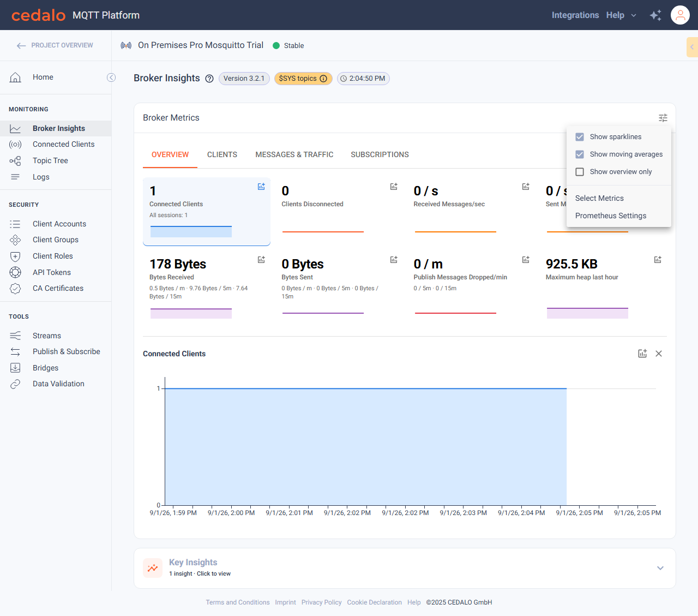698x616 pixels.
Task: Select the Clients Disconnected metric card
Action: (339, 212)
